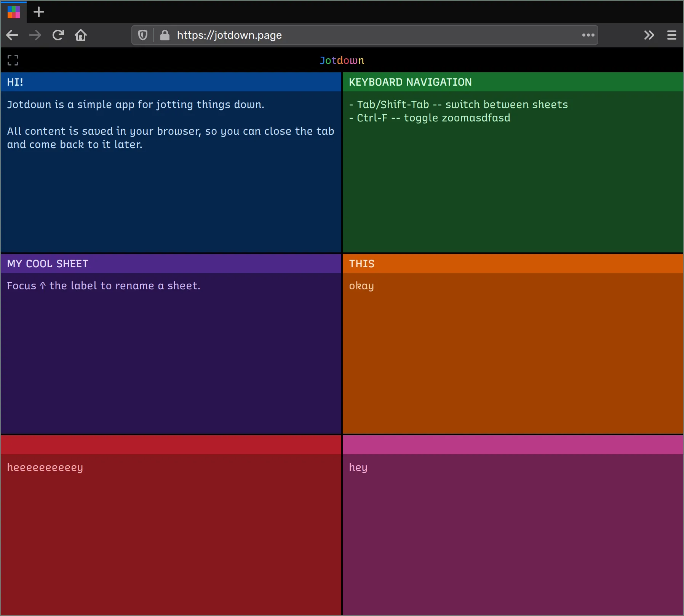
Task: Click the Jotdown rainbow title
Action: click(x=342, y=61)
